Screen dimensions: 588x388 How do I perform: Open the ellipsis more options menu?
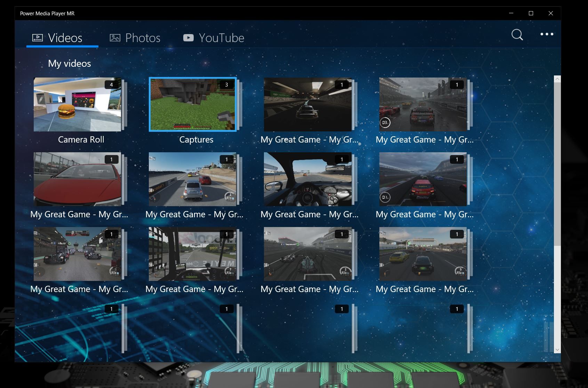click(x=547, y=34)
